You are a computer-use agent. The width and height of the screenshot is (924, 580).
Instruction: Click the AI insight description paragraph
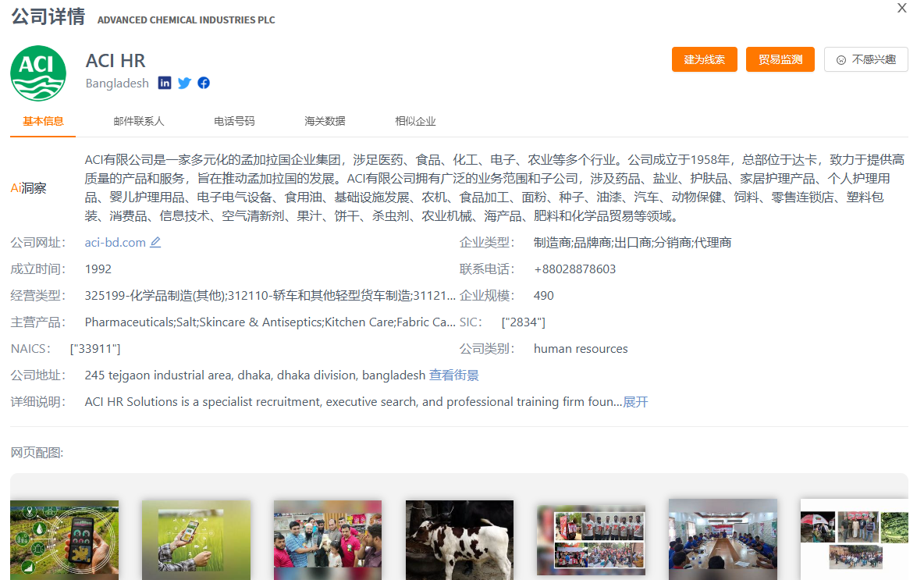(494, 188)
